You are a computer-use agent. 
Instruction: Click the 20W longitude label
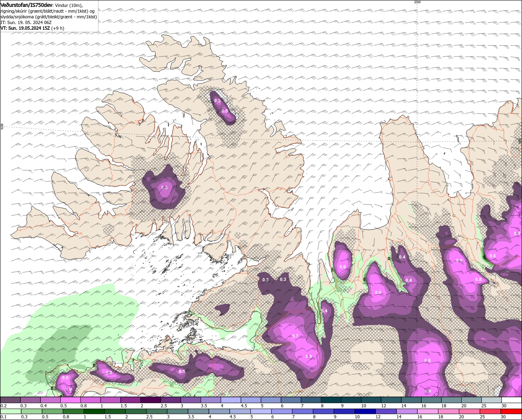coord(417,2)
